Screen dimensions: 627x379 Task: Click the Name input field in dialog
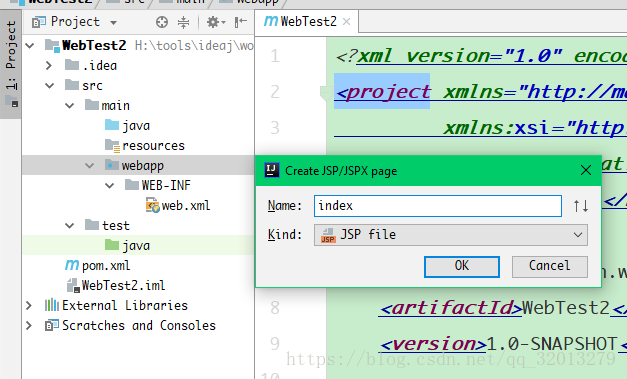438,206
